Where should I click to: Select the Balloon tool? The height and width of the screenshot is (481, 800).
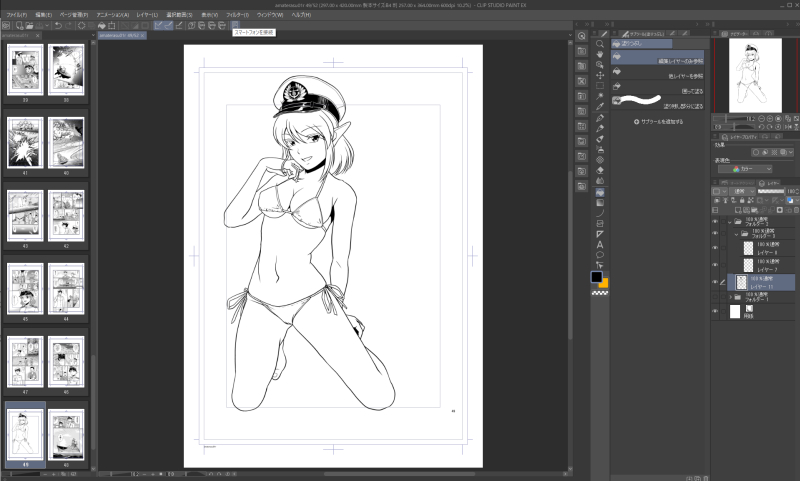pyautogui.click(x=600, y=255)
